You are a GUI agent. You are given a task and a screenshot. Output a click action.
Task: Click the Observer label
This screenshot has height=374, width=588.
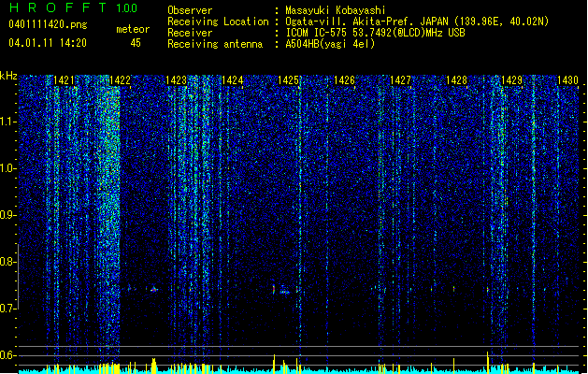tap(190, 10)
